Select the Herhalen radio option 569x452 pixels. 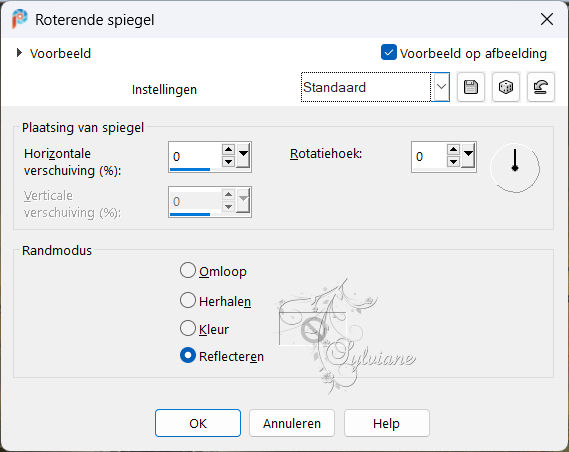(x=188, y=300)
